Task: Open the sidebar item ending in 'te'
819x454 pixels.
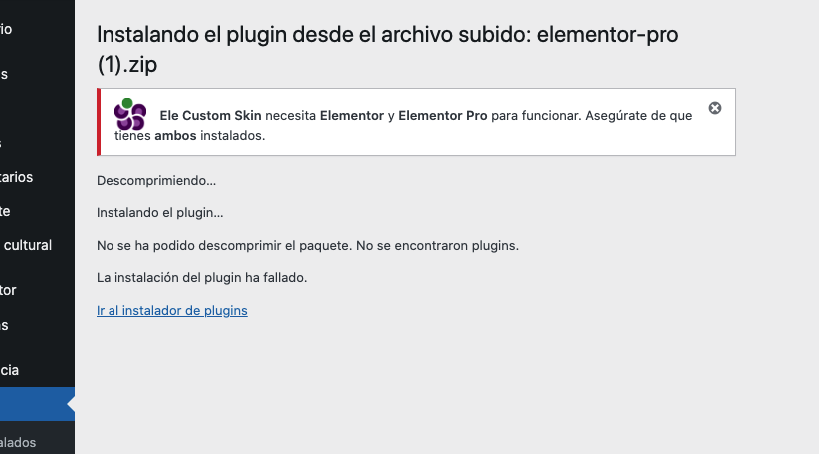Action: coord(5,211)
